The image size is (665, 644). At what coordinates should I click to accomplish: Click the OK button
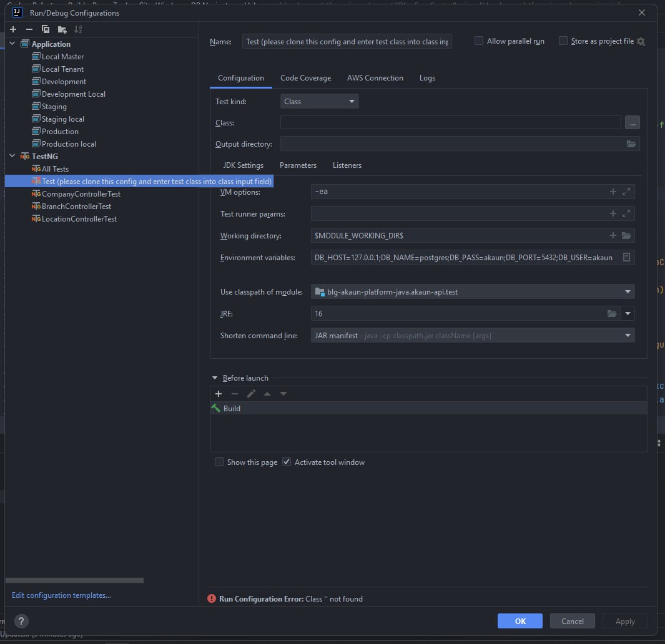point(520,621)
